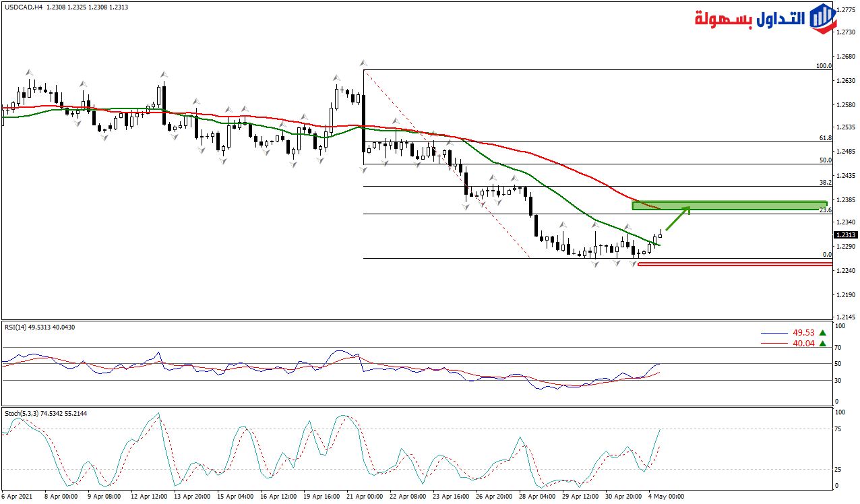Screen dimensions: 860x504
Task: Click the 1.2435 price axis label
Action: point(846,176)
